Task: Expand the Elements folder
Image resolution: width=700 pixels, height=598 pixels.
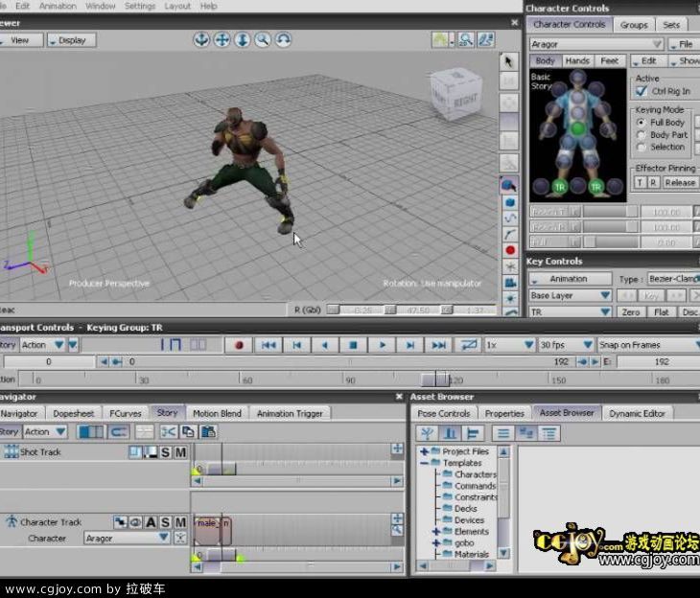Action: (436, 532)
